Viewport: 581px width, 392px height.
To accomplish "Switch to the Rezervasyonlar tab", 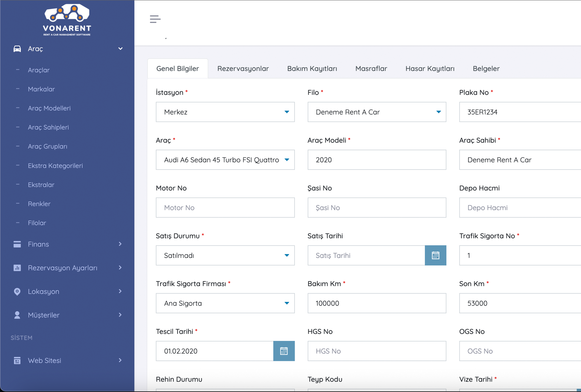I will [x=243, y=68].
